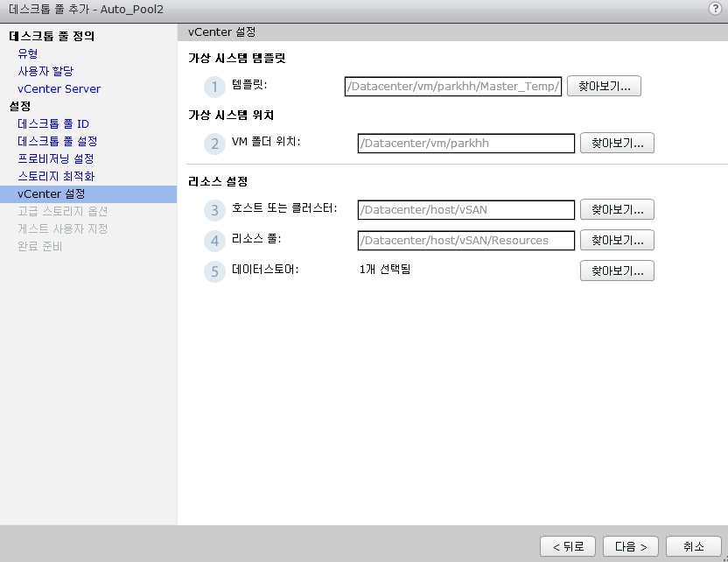The height and width of the screenshot is (562, 728).
Task: Go to 사용자 할당 step
Action: pyautogui.click(x=45, y=72)
